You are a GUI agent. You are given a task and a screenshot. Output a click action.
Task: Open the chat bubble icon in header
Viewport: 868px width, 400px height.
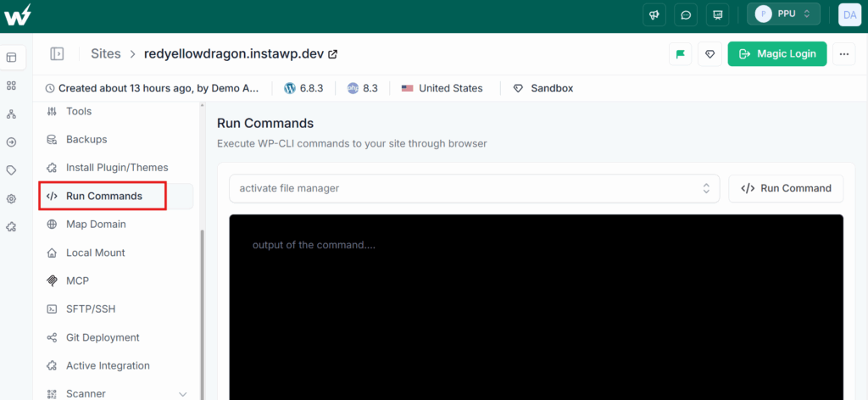click(x=686, y=14)
